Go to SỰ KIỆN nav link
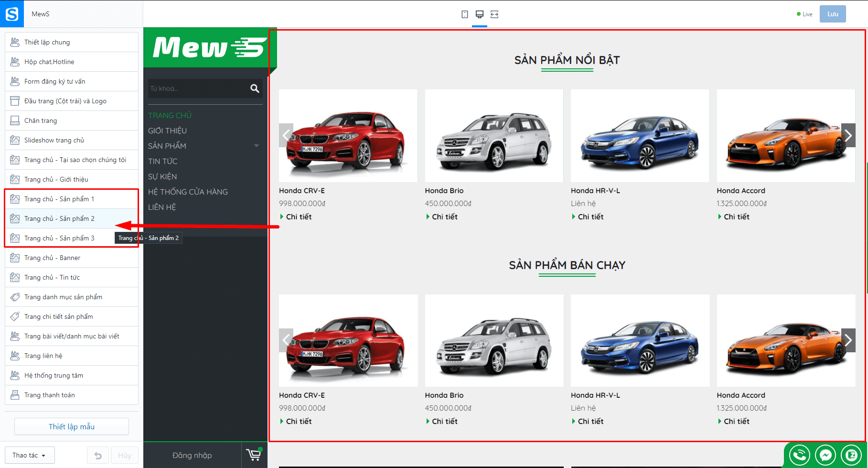 pos(162,176)
